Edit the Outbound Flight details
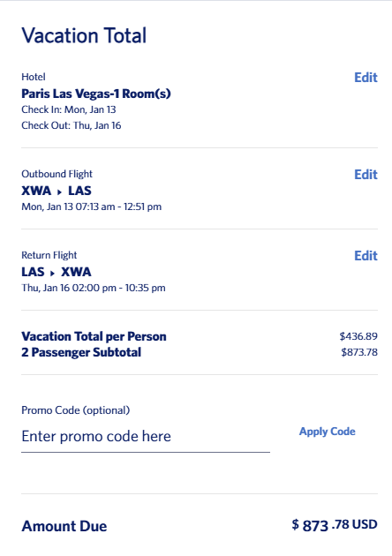The width and height of the screenshot is (392, 556). [x=366, y=175]
